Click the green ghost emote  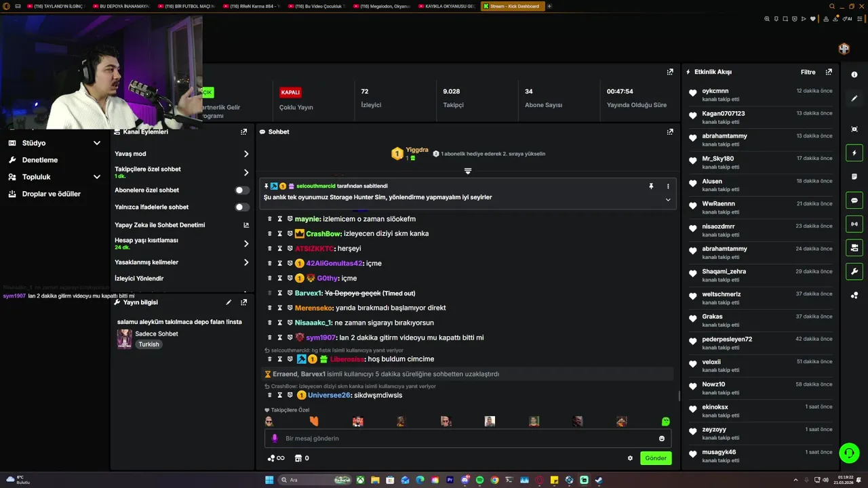point(666,422)
